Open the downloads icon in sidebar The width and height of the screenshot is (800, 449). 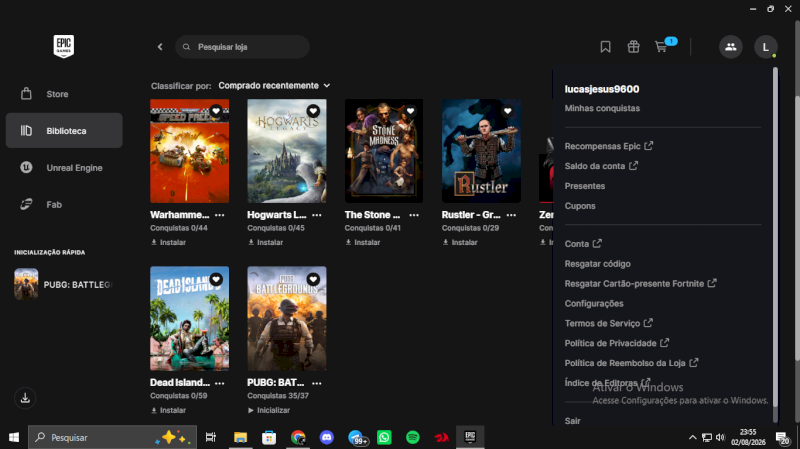click(x=25, y=398)
